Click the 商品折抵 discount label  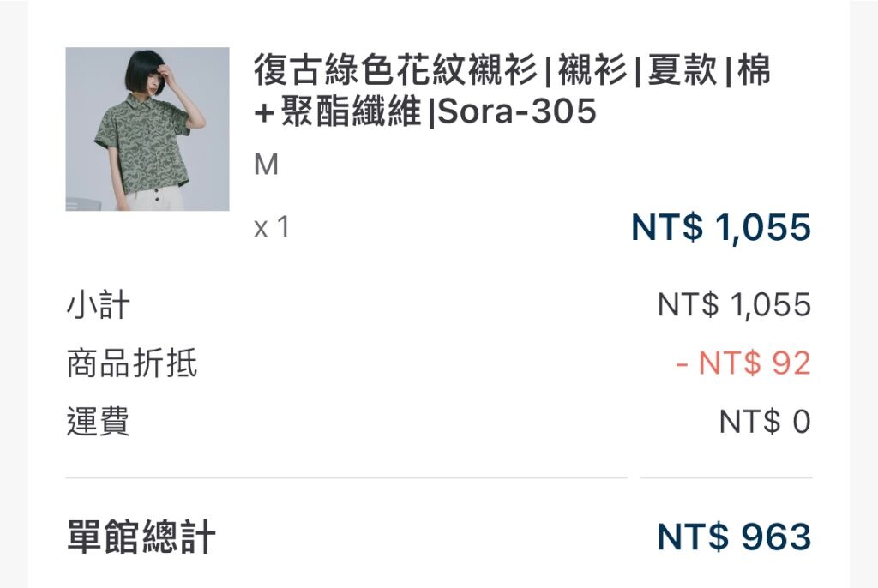131,363
